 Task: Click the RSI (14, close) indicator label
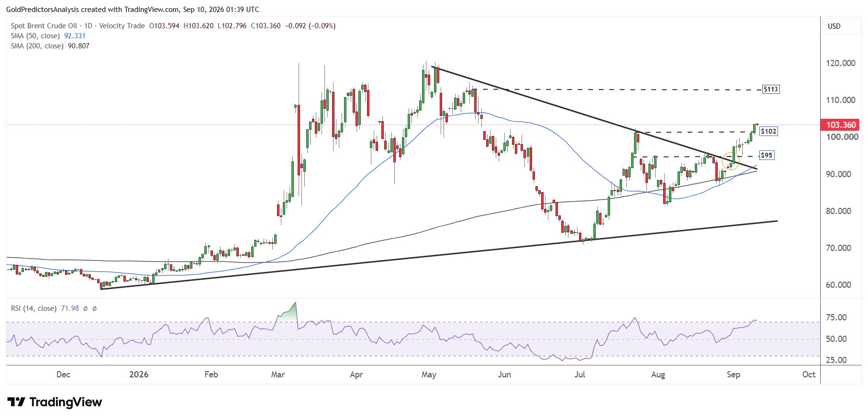click(33, 308)
